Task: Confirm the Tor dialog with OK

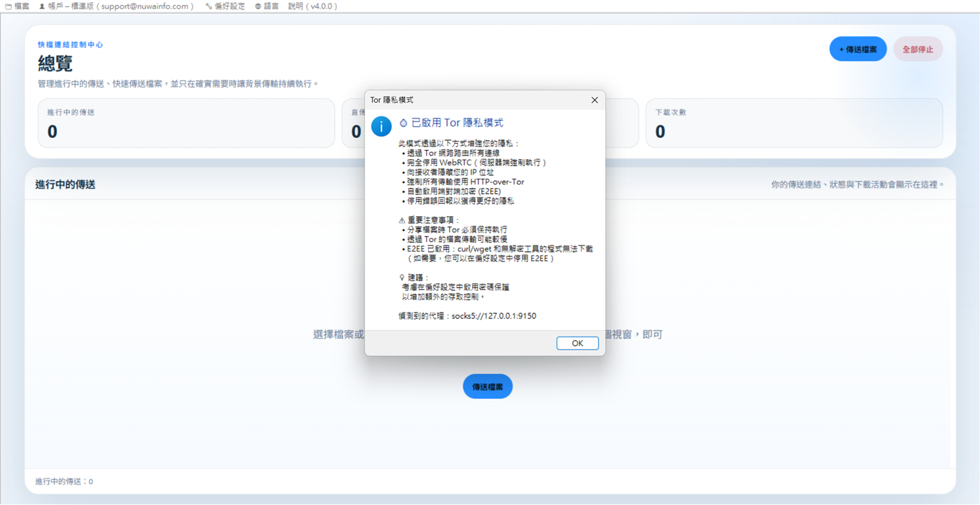Action: click(x=578, y=343)
